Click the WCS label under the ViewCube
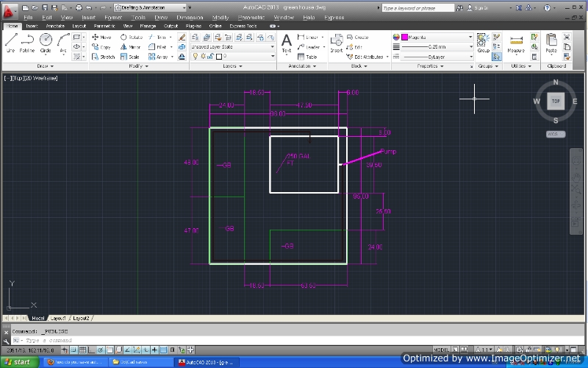The width and height of the screenshot is (588, 368). pos(555,134)
